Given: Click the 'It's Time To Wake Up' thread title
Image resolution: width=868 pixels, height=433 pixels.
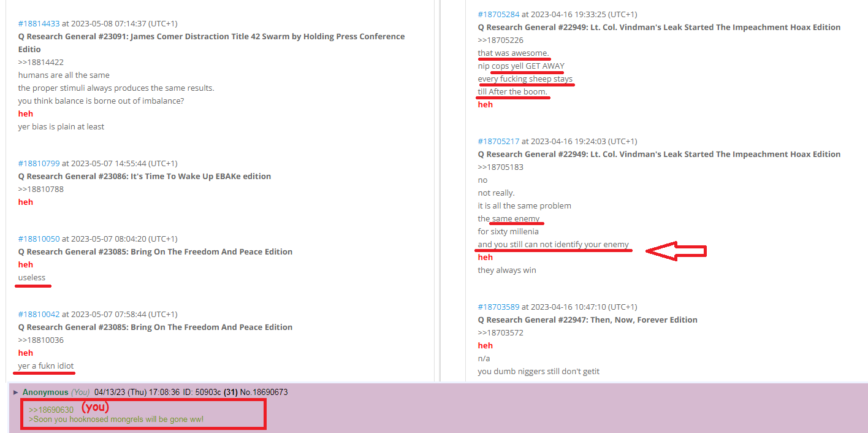Looking at the screenshot, I should tap(145, 177).
